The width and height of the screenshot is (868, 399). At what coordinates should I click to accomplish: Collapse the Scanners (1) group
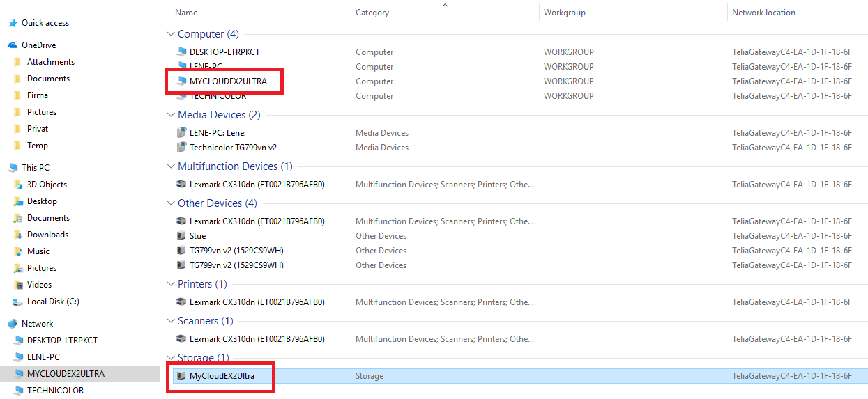(x=171, y=321)
